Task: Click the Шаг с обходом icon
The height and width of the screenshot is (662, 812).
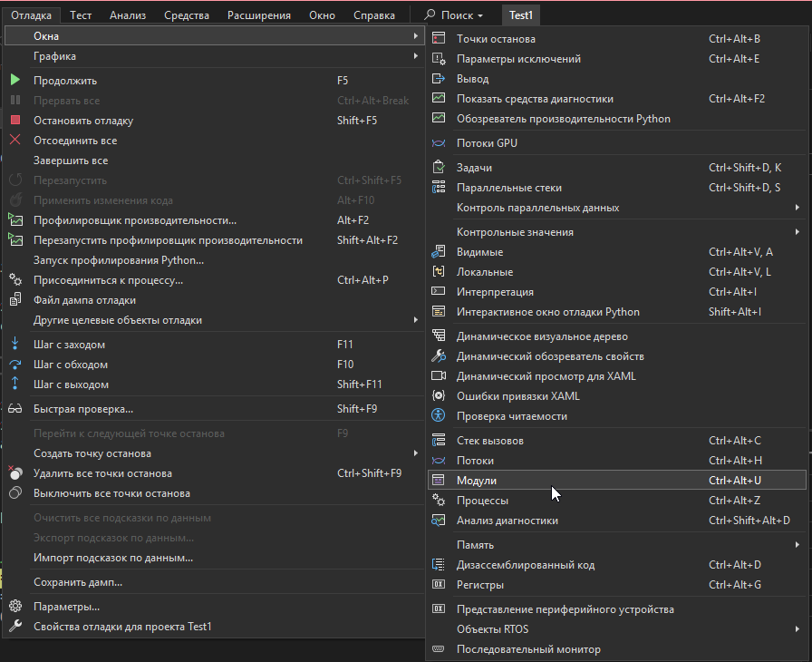Action: (14, 365)
